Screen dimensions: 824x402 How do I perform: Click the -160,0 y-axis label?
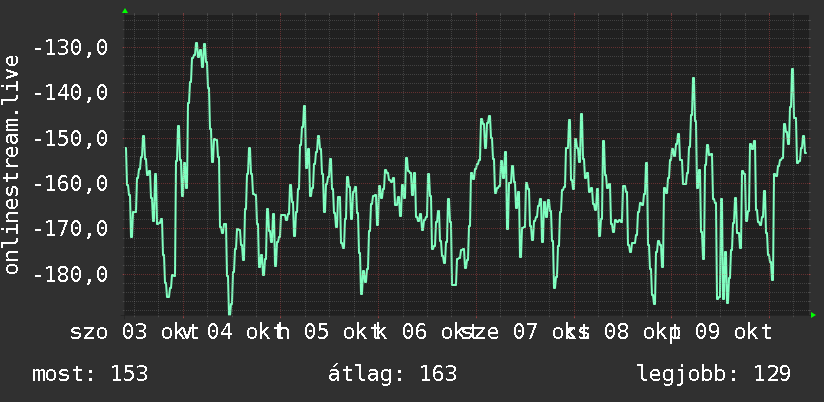point(70,184)
